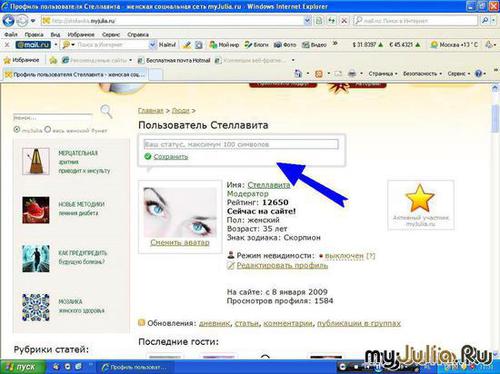Image resolution: width=500 pixels, height=374 pixels.
Task: Click the magnifier icon beside the site search field
Action: tap(106, 112)
